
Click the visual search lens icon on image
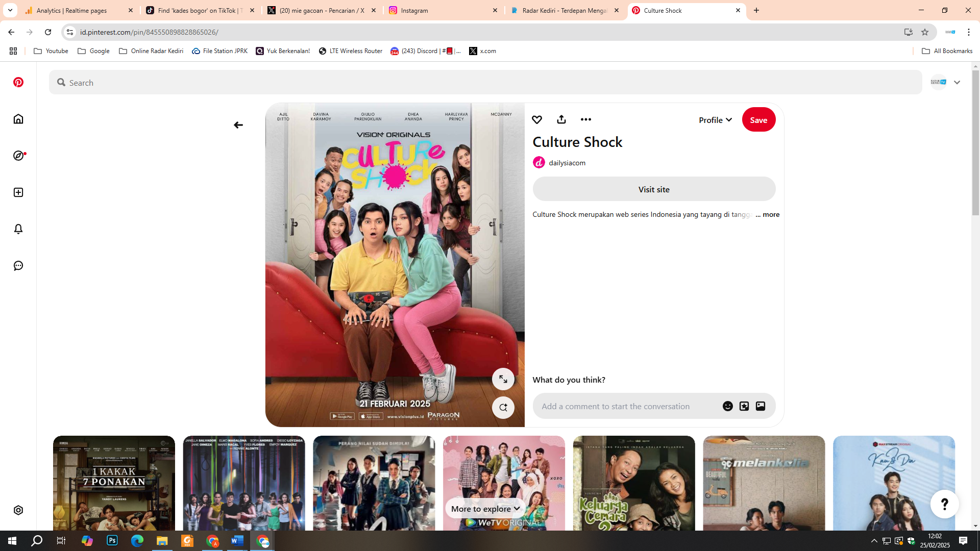503,408
